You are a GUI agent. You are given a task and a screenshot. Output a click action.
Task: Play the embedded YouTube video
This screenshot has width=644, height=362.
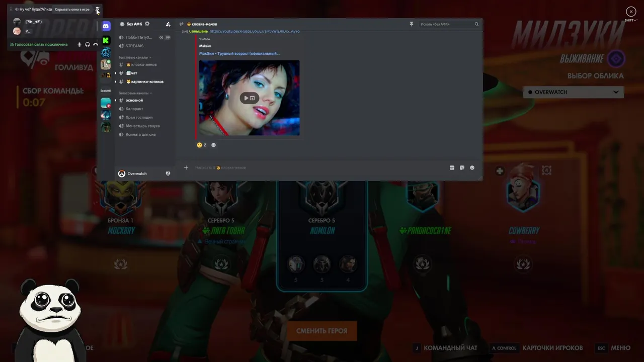[x=246, y=98]
